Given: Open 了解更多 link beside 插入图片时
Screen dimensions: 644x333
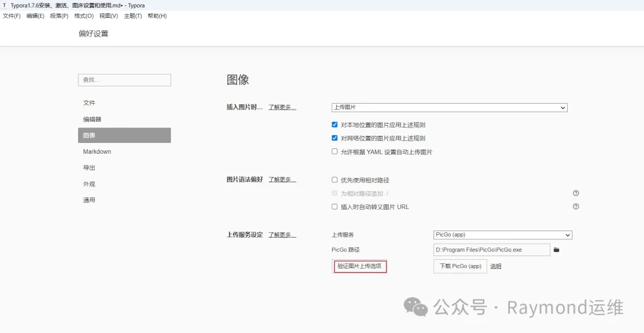Looking at the screenshot, I should (x=282, y=107).
